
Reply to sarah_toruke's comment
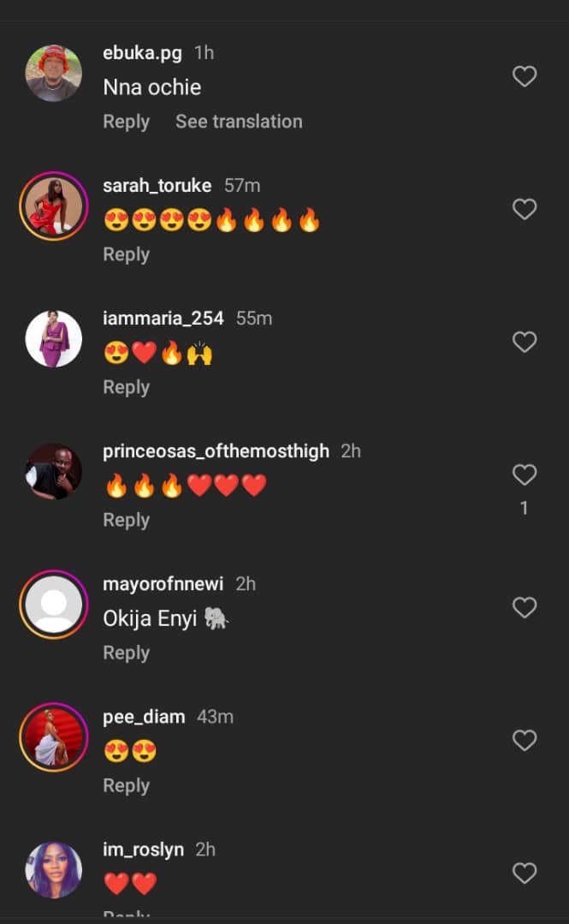pyautogui.click(x=126, y=254)
